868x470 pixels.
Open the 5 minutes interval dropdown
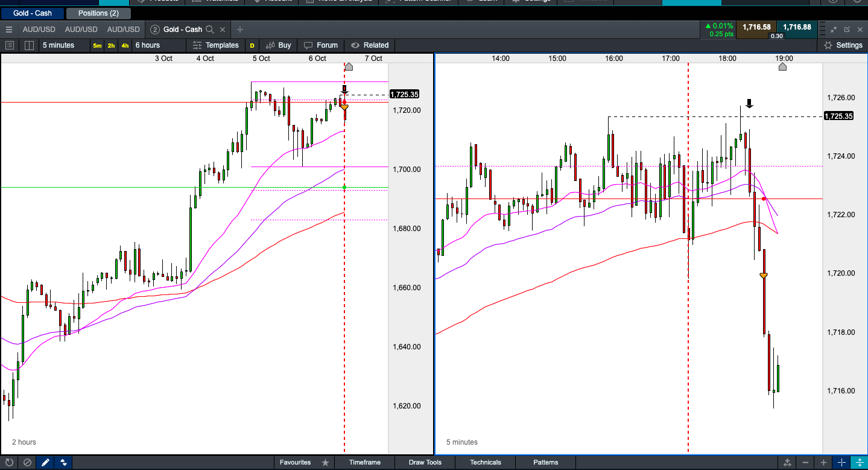pos(59,45)
